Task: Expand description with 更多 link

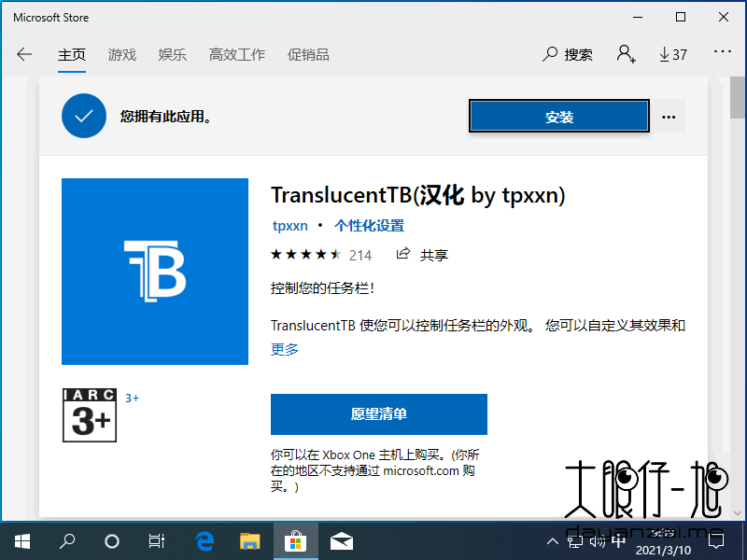Action: point(285,349)
